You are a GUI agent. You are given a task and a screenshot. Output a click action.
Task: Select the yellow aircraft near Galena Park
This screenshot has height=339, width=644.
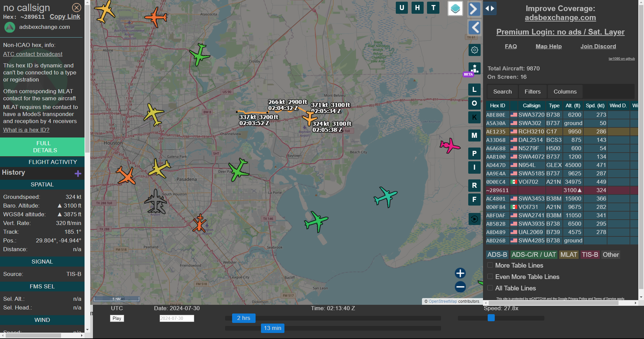159,168
